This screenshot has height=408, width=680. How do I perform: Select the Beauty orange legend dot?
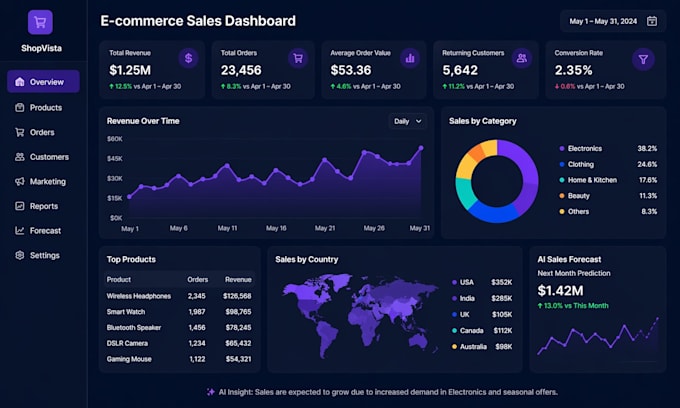tap(562, 196)
